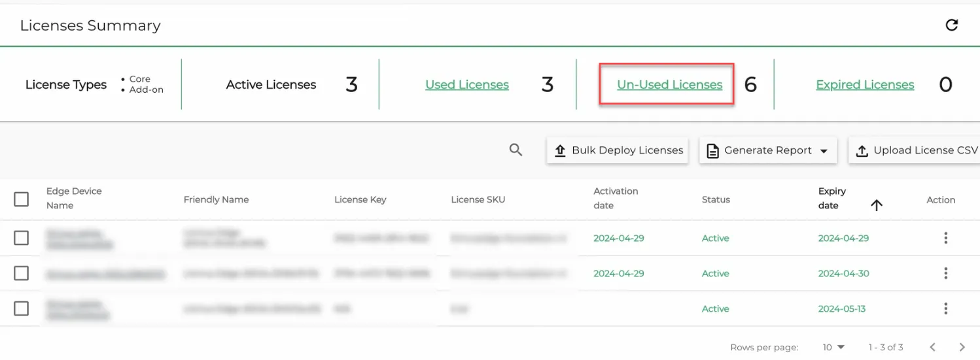This screenshot has width=980, height=360.
Task: Sort by Status column header
Action: pos(716,199)
